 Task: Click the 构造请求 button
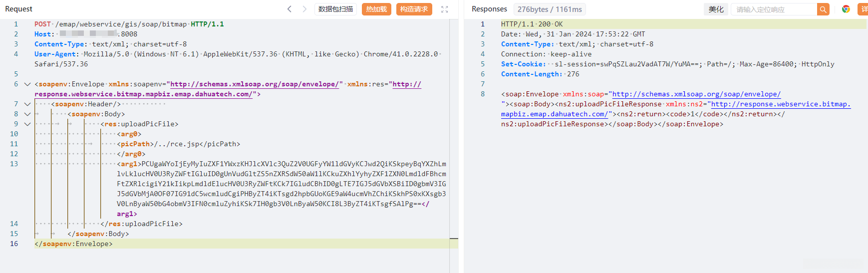tap(414, 9)
